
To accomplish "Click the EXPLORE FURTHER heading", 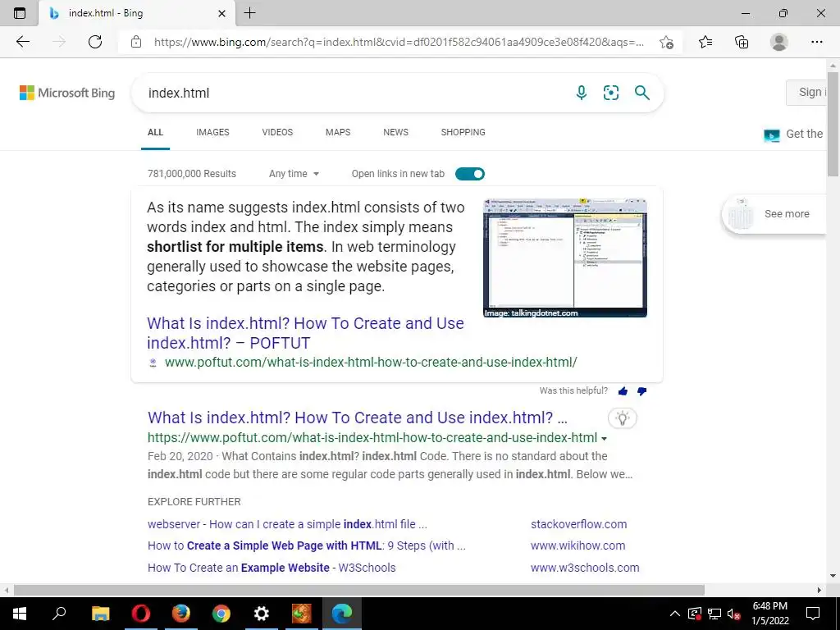I will [194, 502].
